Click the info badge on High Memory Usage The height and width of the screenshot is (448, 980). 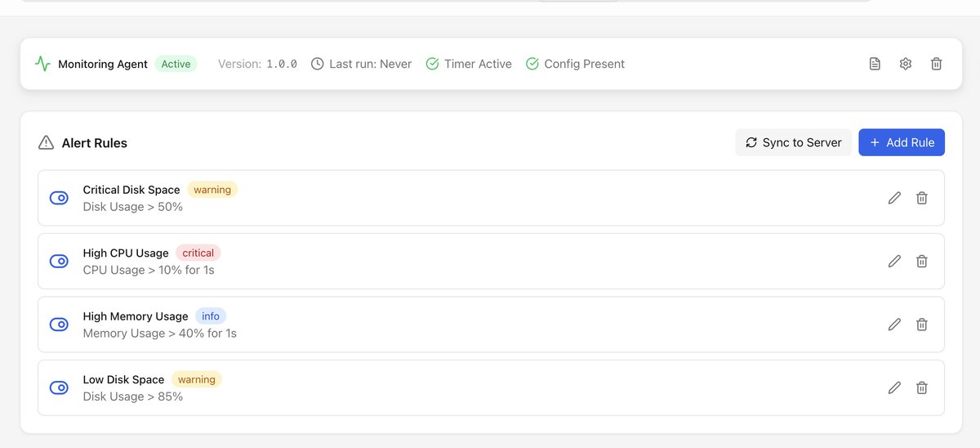(211, 316)
